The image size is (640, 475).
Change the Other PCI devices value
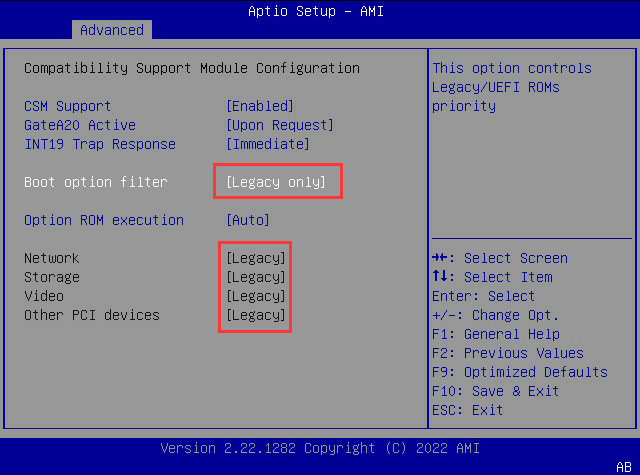point(256,315)
